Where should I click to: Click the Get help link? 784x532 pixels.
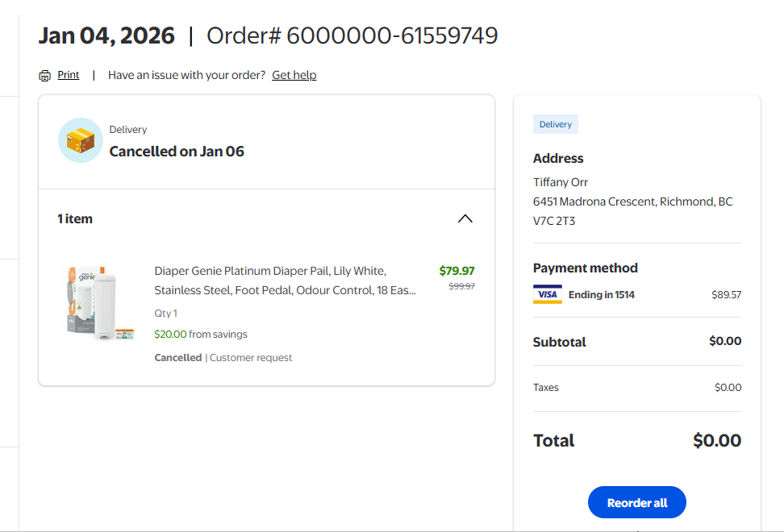[x=294, y=75]
